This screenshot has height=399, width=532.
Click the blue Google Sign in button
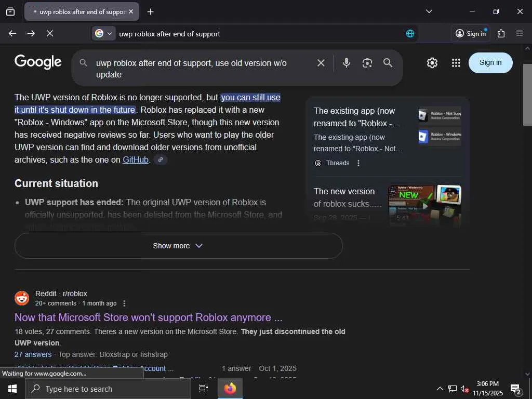[490, 63]
